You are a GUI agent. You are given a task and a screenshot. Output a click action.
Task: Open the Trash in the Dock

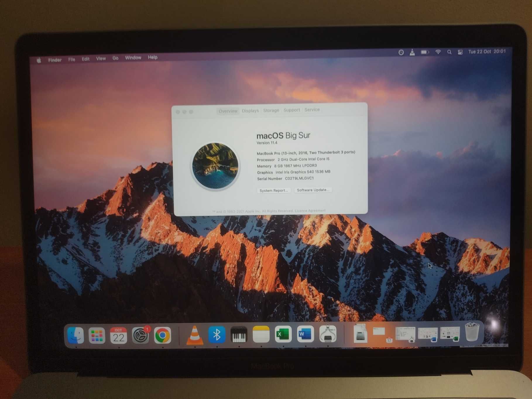tap(472, 332)
